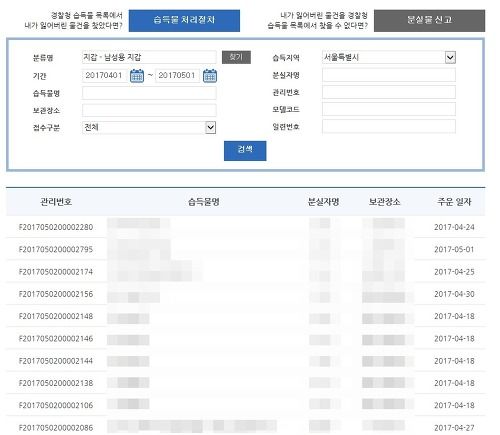Click the date 2017-04-25

point(454,272)
